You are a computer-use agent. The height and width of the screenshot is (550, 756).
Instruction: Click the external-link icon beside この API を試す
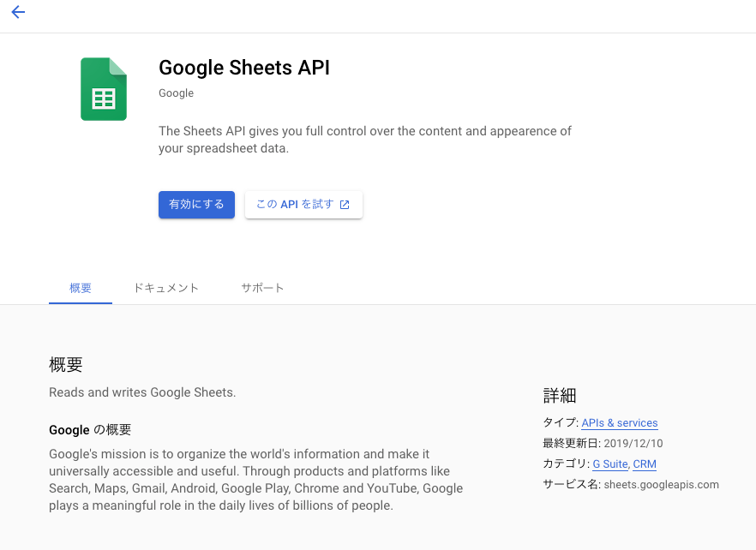[x=345, y=205]
